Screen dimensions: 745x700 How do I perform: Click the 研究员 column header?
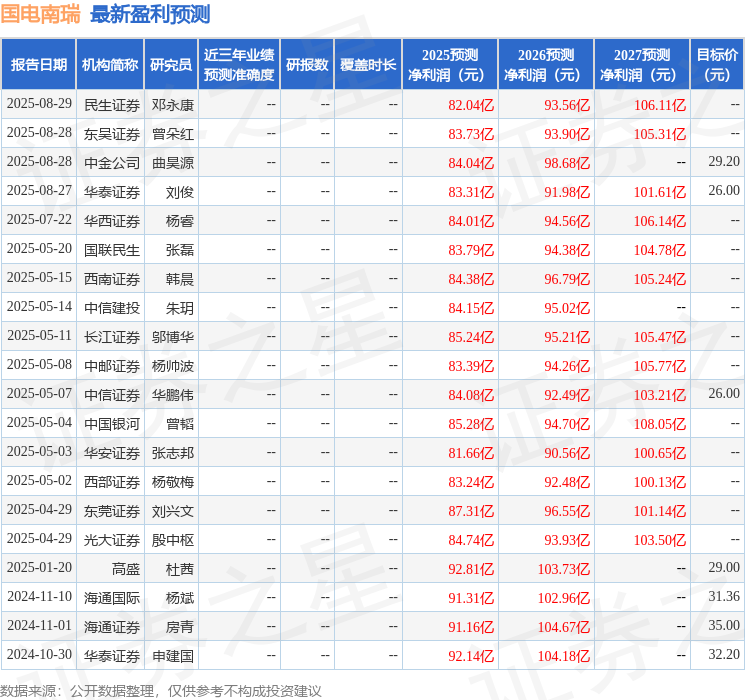tap(171, 65)
